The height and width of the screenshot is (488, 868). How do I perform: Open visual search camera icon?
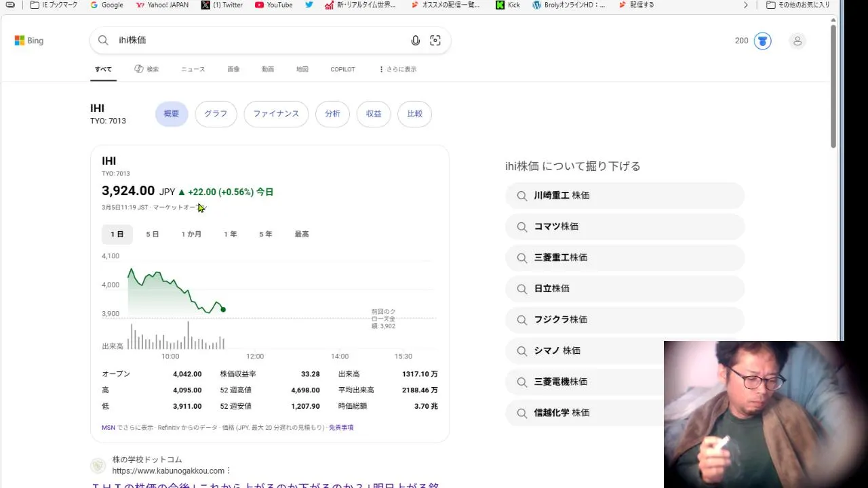pos(435,41)
